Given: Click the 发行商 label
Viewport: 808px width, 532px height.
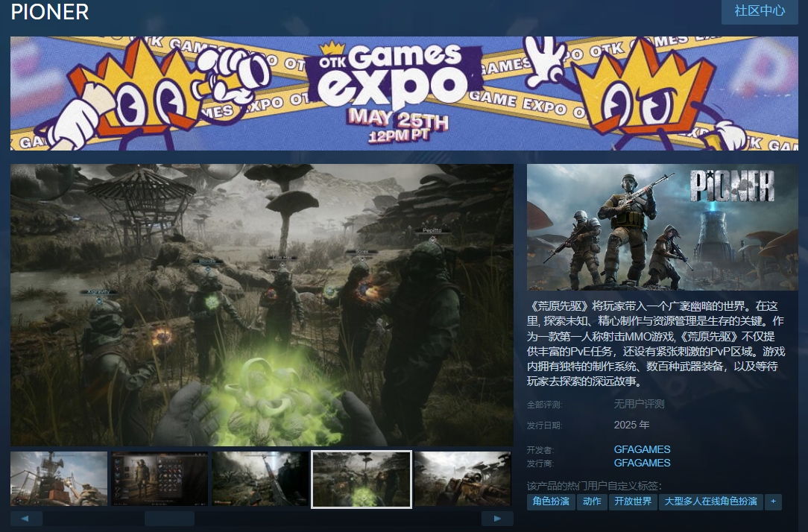Looking at the screenshot, I should [x=540, y=464].
